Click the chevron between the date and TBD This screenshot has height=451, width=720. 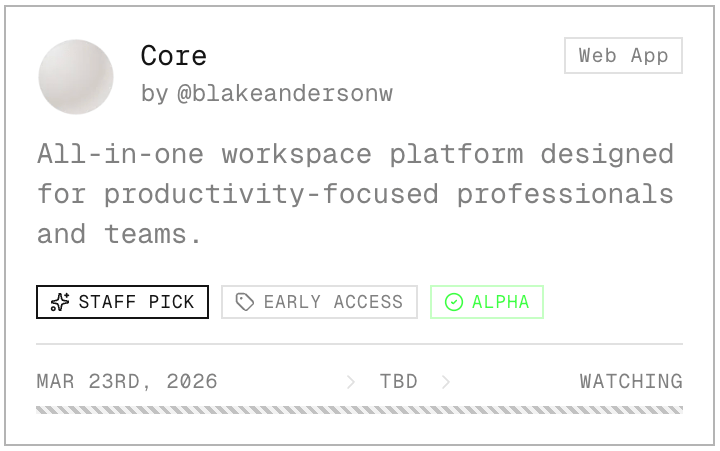351,381
